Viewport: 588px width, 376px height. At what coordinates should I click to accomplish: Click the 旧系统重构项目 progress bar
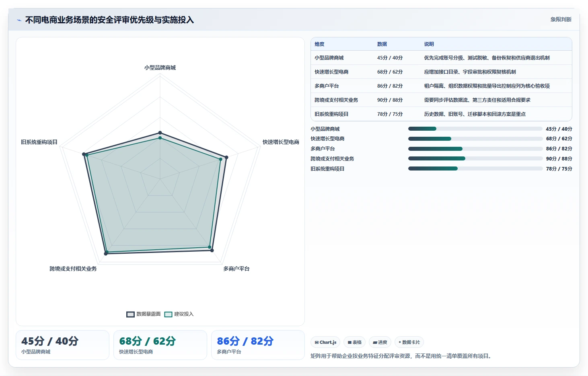coord(475,168)
